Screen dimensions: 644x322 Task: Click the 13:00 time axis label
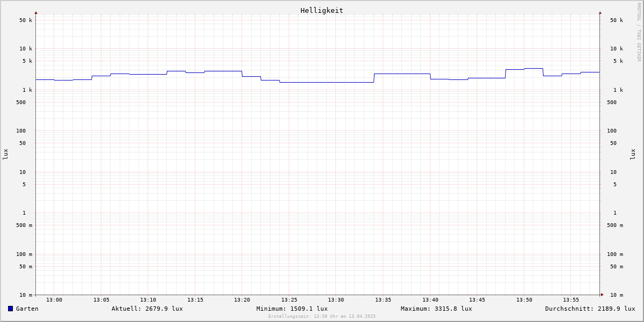click(x=54, y=300)
